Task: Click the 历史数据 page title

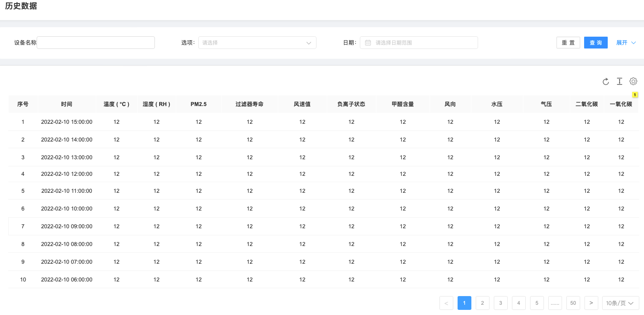Action: point(21,6)
